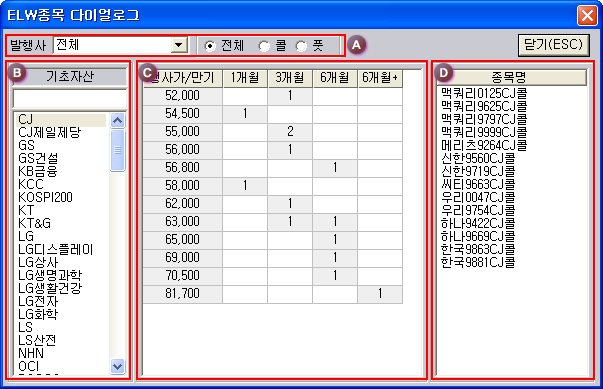Click the 닫기(ESC) button
Screen dimensions: 603x389
click(553, 45)
